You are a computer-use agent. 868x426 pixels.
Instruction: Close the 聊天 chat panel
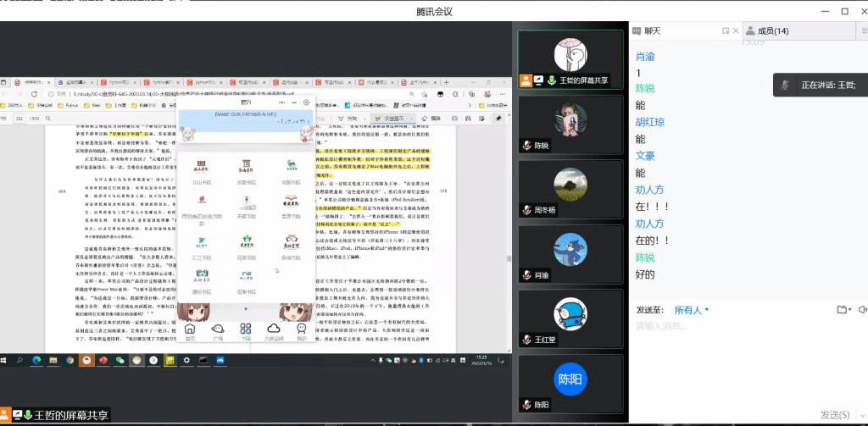736,30
